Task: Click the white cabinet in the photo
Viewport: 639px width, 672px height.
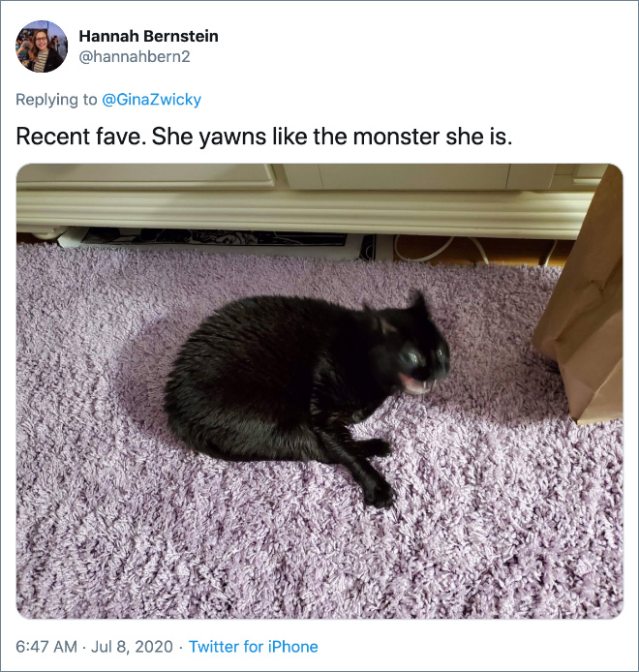Action: (300, 201)
